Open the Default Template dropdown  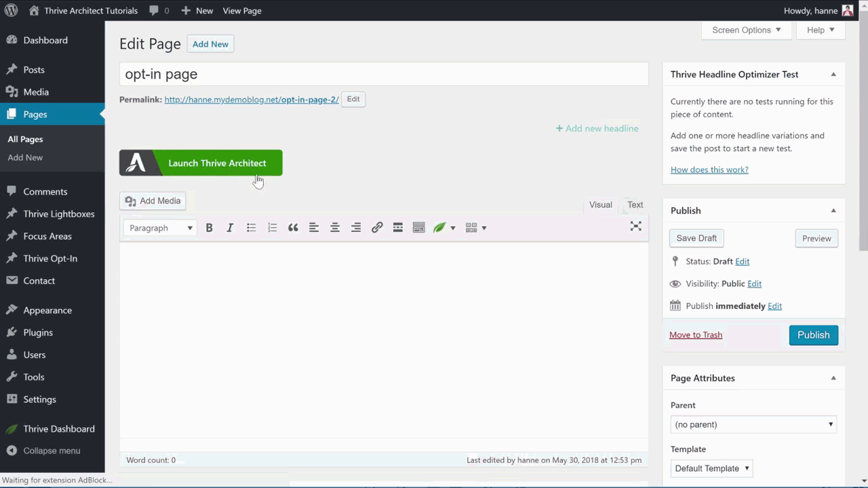(711, 468)
